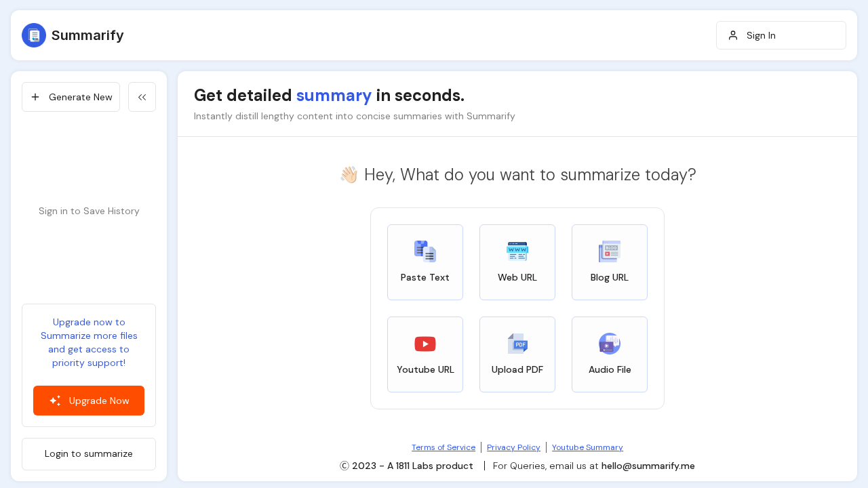Screen dimensions: 868x488
Task: Open the Sign In option
Action: click(x=761, y=35)
